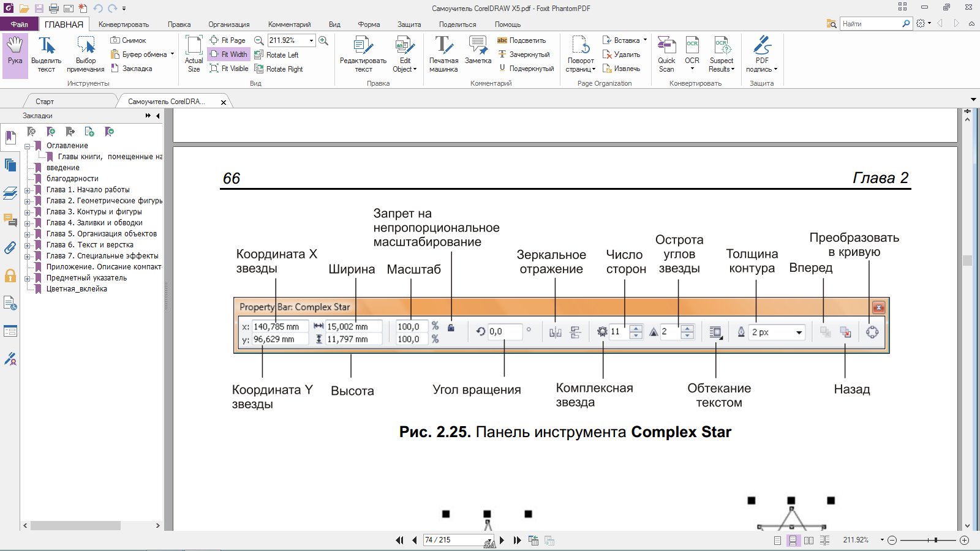Open the Attachments paperclip side panel

[10, 247]
